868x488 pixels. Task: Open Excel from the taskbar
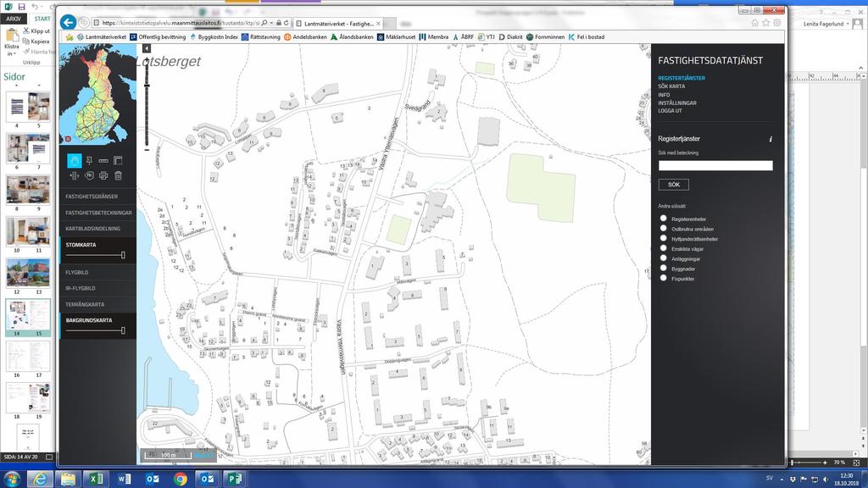[x=96, y=480]
